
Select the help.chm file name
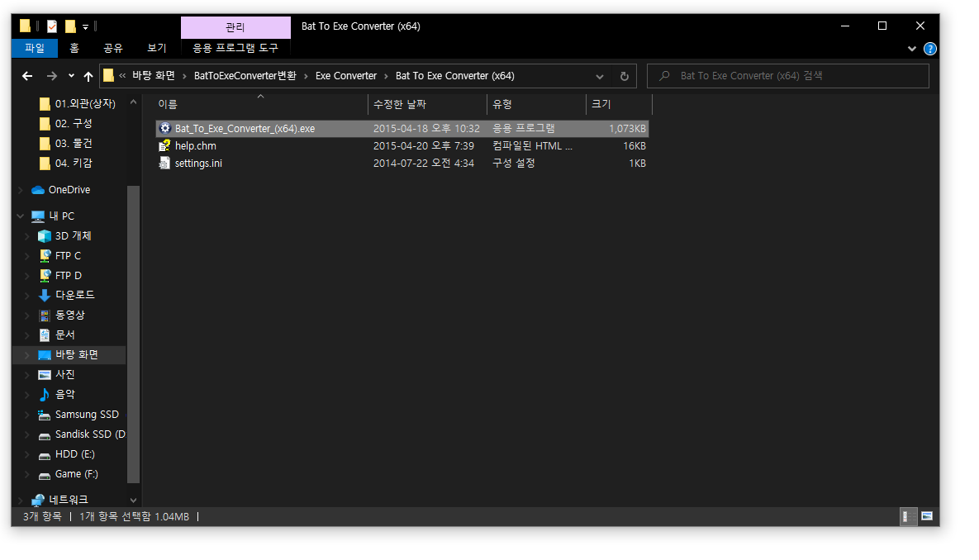(196, 145)
